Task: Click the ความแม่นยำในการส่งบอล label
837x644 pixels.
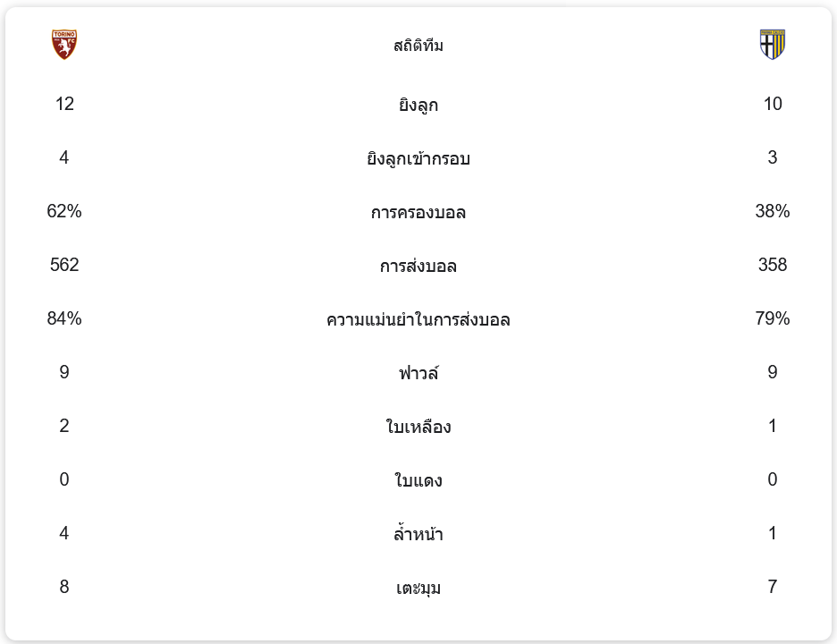Action: [x=418, y=319]
